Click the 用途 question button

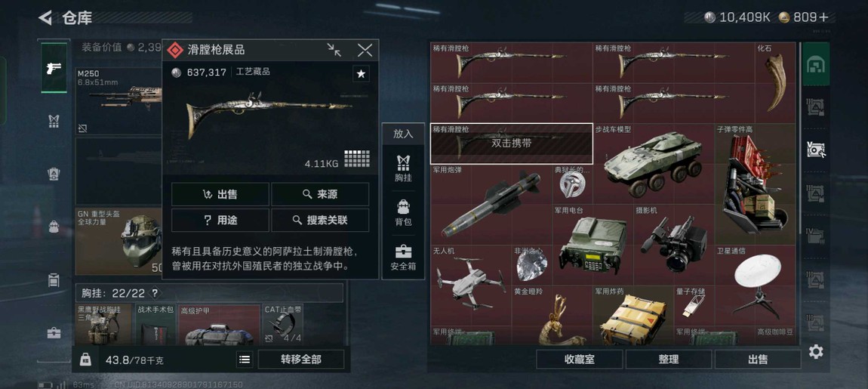tap(220, 220)
